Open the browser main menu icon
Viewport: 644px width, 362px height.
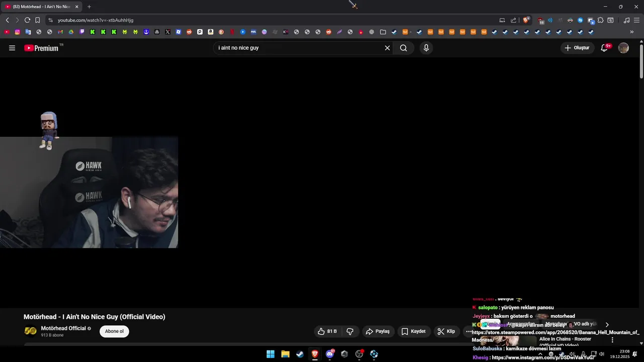click(636, 20)
